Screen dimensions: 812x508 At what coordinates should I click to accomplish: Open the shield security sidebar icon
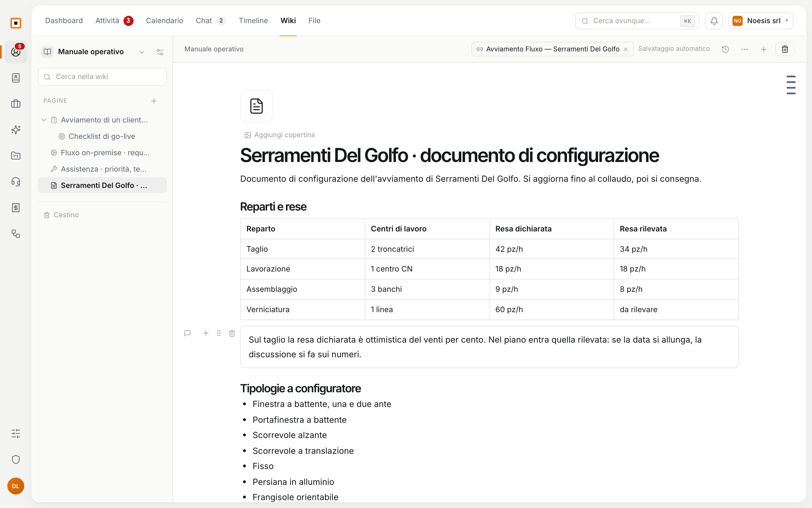pos(16,459)
